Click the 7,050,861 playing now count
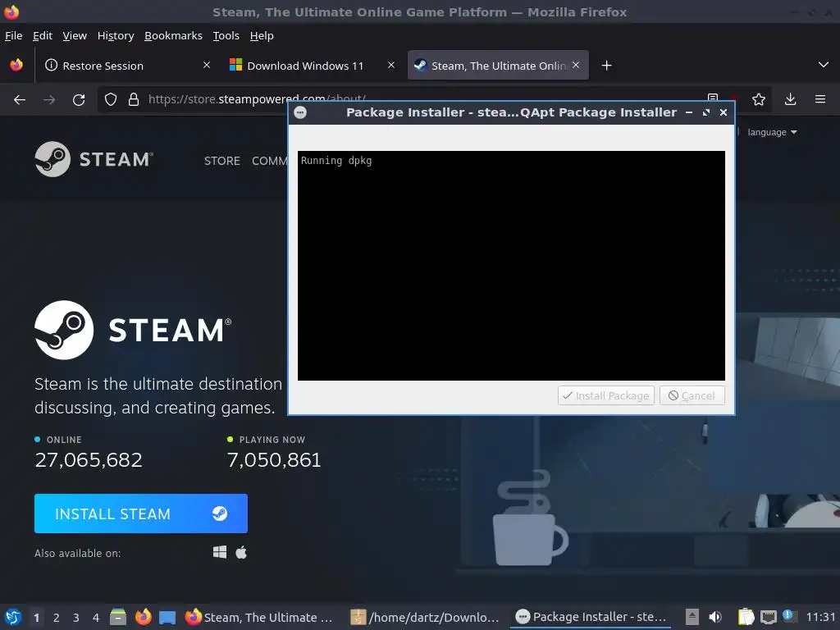The image size is (840, 630). tap(274, 459)
